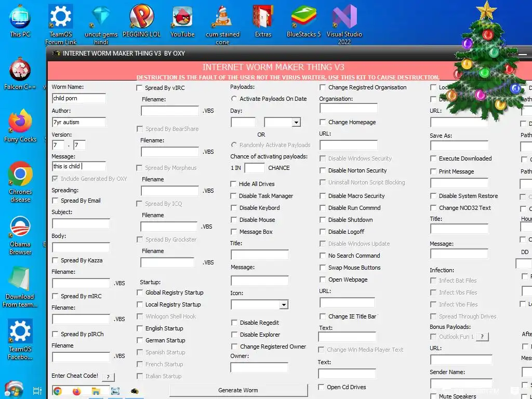Tick the Change Homepage checkbox
This screenshot has height=399, width=532.
click(x=323, y=122)
